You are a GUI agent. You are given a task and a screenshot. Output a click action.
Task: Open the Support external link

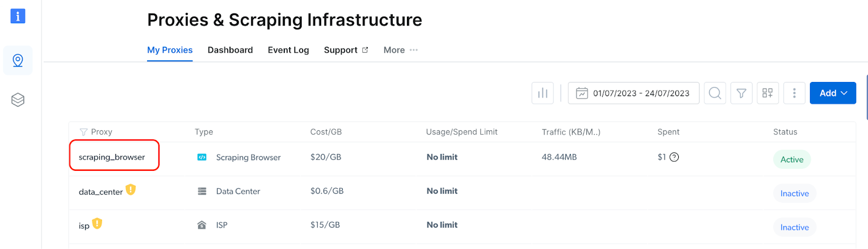pos(346,50)
